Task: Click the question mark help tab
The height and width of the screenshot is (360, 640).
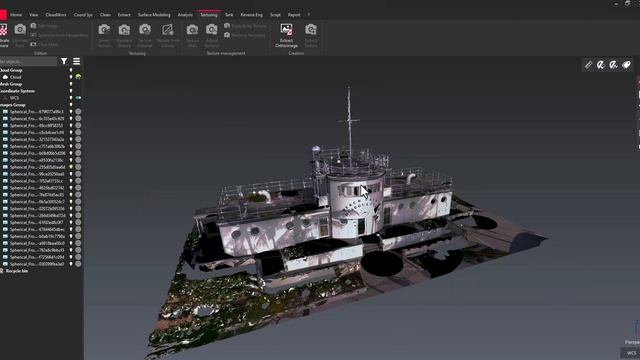Action: [309, 15]
